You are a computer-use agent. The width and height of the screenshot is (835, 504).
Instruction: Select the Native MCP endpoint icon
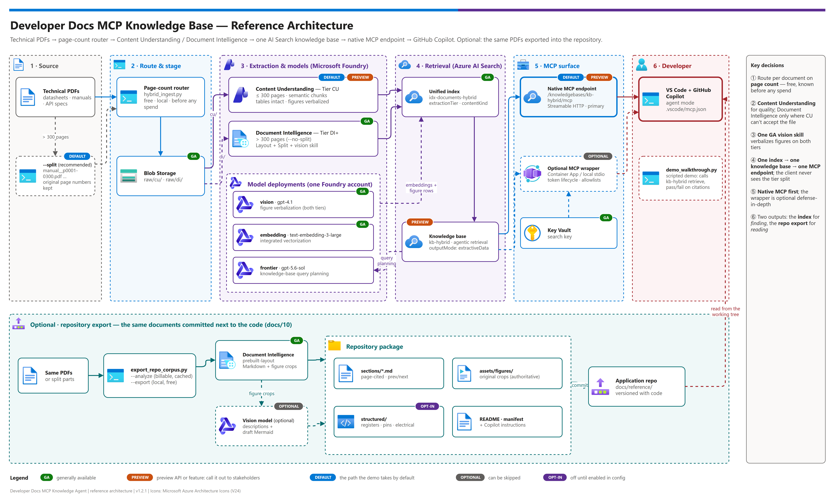coord(532,97)
